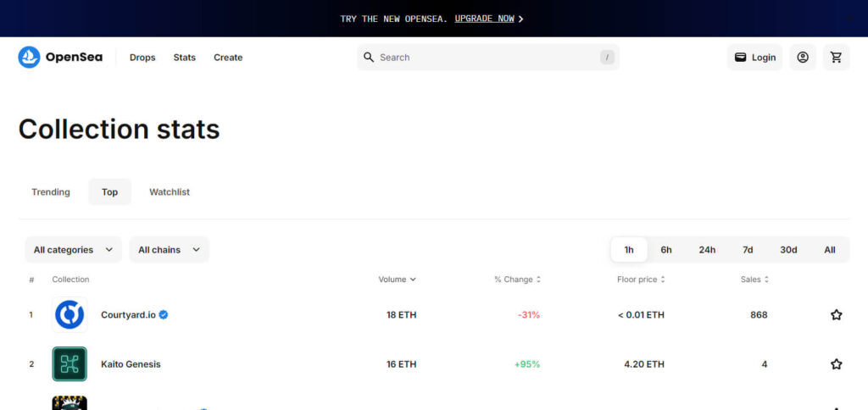Click the +95% change value
This screenshot has width=868, height=410.
527,364
